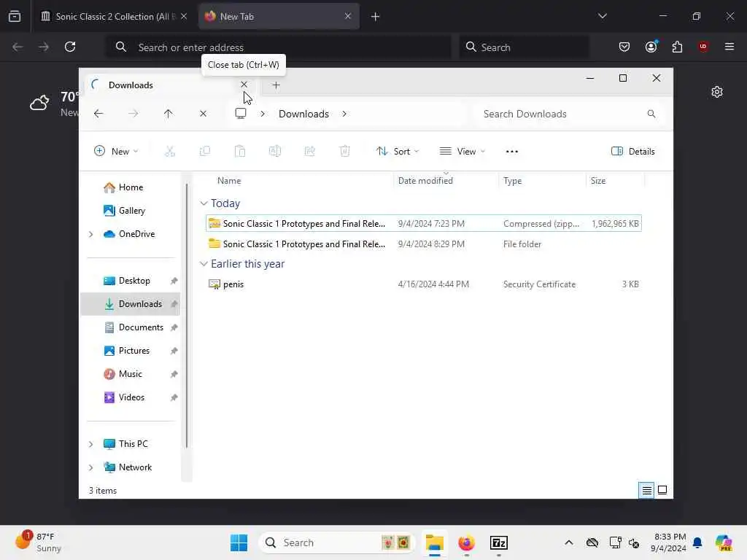Viewport: 747px width, 560px height.
Task: Open the New item dropdown
Action: [x=116, y=152]
